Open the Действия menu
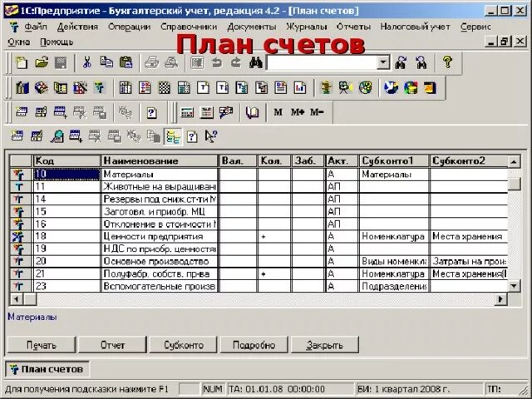532x399 pixels. pyautogui.click(x=77, y=27)
